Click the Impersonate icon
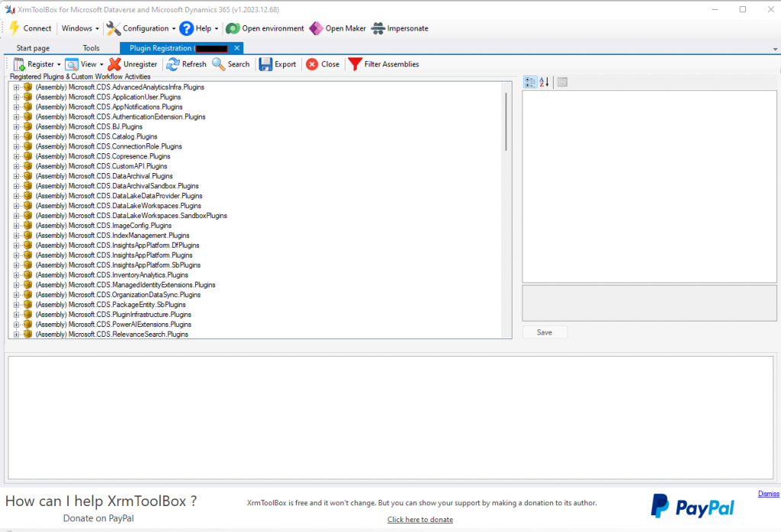781x532 pixels. point(378,28)
